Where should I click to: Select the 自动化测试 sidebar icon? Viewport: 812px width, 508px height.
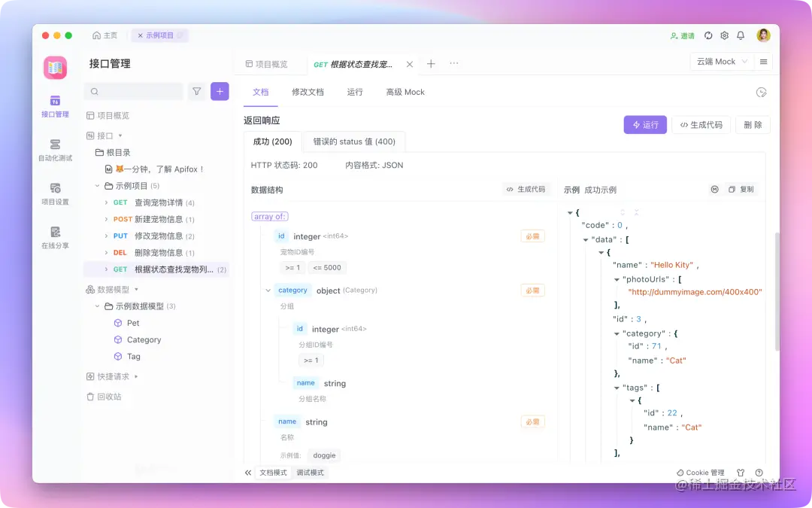[54, 151]
